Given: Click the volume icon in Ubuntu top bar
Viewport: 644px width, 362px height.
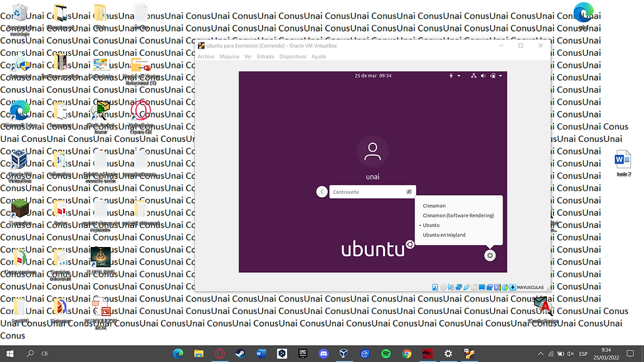Looking at the screenshot, I should [483, 76].
